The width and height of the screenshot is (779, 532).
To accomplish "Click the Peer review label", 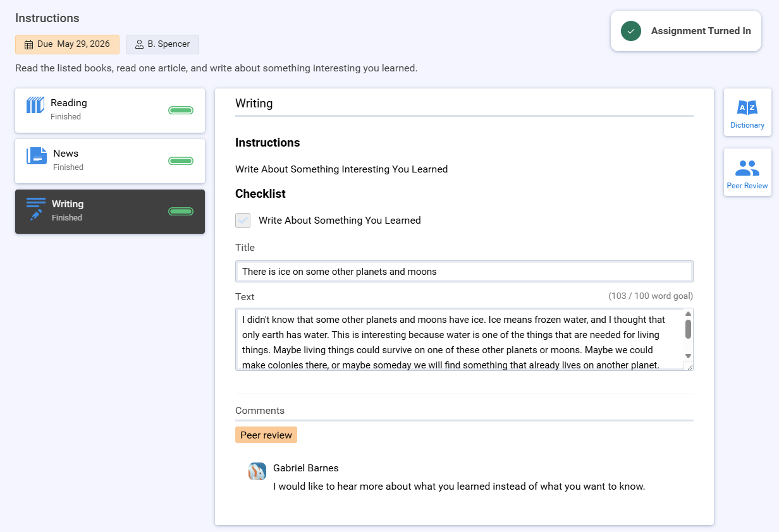I will [266, 435].
